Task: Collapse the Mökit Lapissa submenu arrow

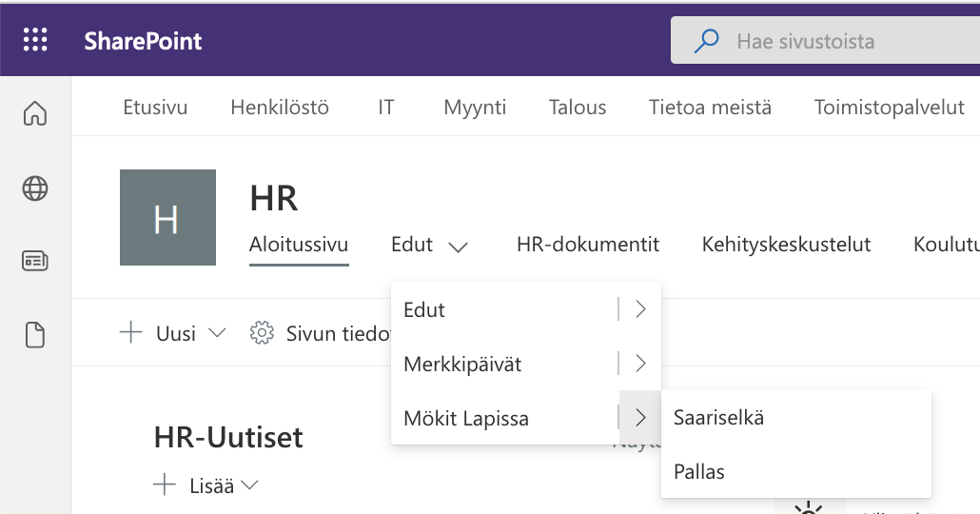Action: 640,418
